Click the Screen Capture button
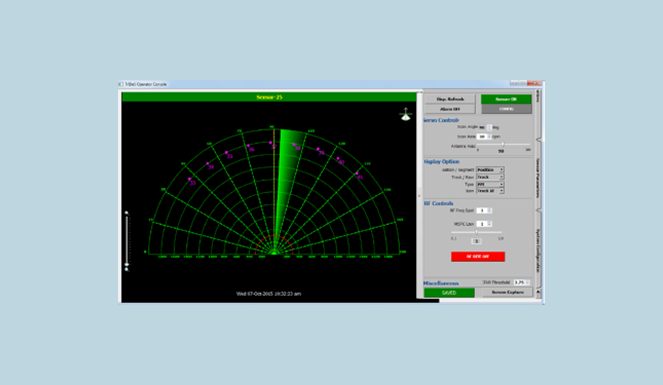663x385 pixels. [x=507, y=292]
